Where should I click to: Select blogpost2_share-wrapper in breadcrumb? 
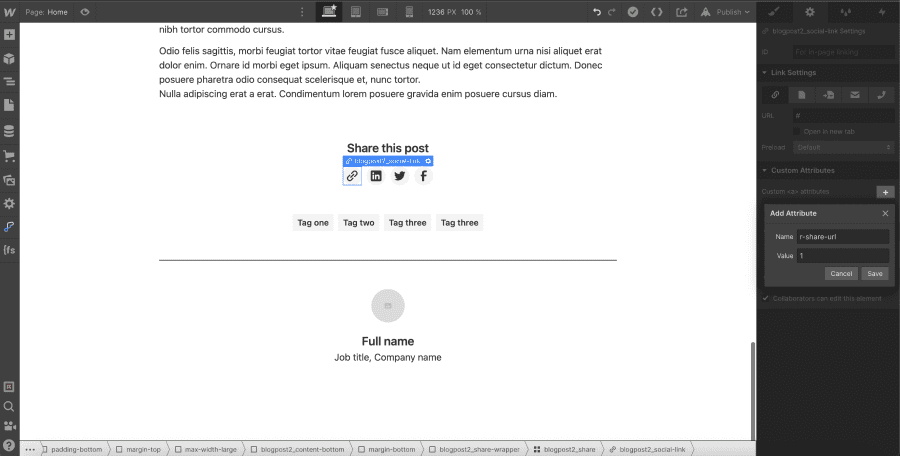[x=475, y=449]
